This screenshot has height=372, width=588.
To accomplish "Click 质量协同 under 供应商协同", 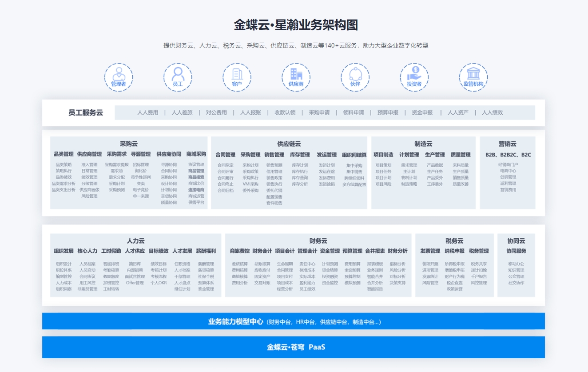I will 169,202.
